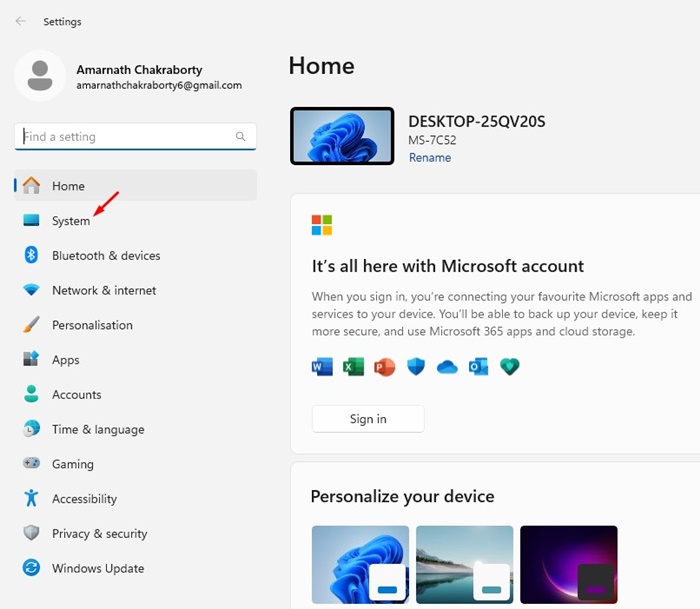The height and width of the screenshot is (609, 700).
Task: Click the desktop wallpaper preview thumbnail
Action: pyautogui.click(x=342, y=136)
